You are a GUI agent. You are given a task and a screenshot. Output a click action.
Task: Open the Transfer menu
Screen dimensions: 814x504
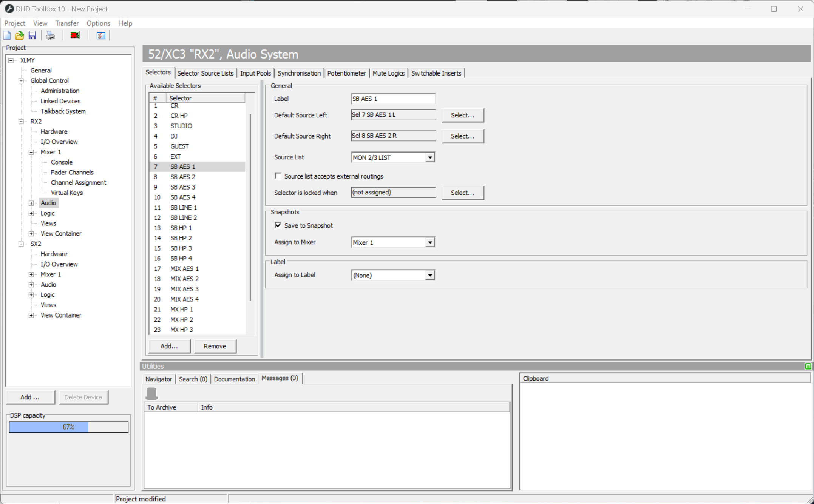pyautogui.click(x=67, y=23)
